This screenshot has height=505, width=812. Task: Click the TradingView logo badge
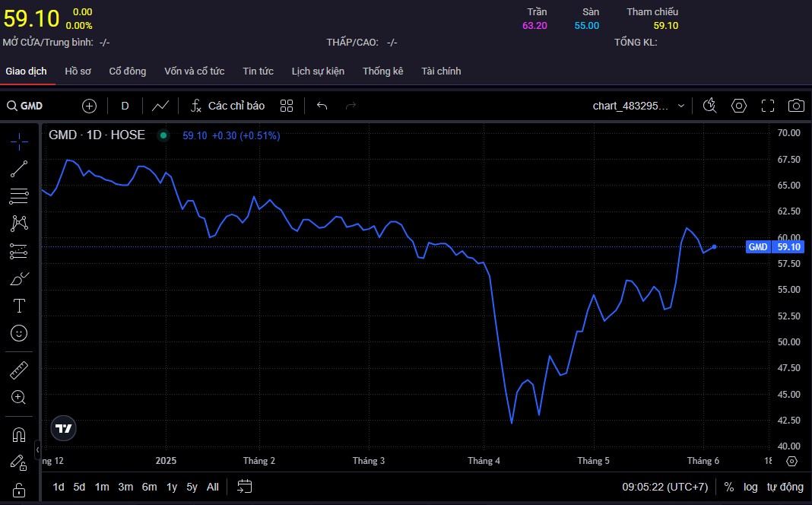(x=64, y=428)
